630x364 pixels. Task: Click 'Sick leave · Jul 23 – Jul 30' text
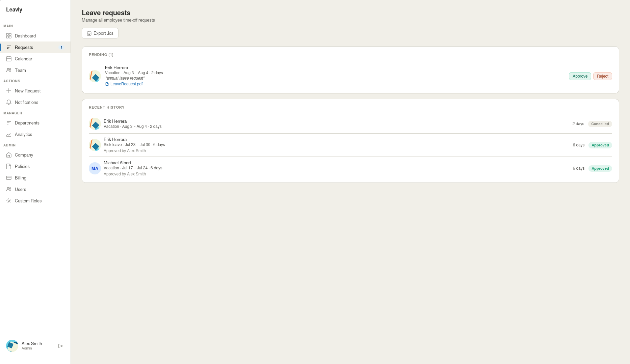pos(127,145)
